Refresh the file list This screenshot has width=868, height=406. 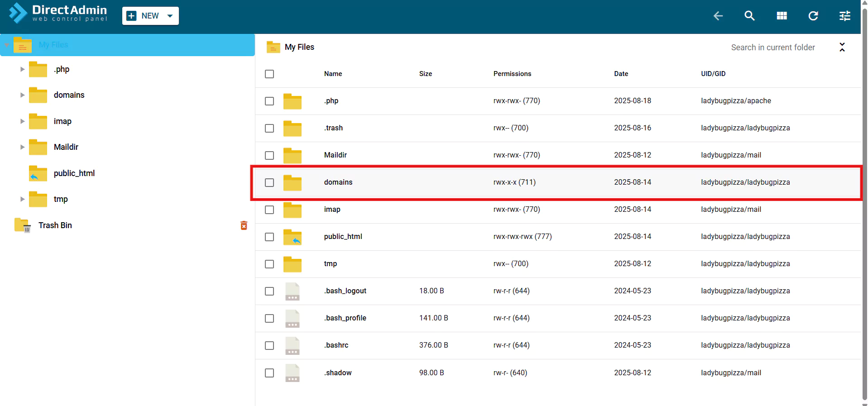tap(813, 16)
